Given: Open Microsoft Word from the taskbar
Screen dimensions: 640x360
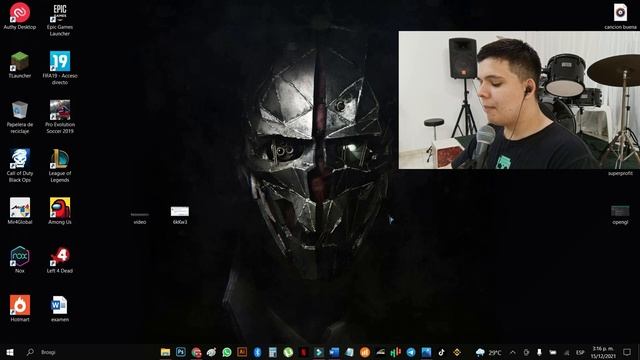Looking at the screenshot, I should tap(334, 352).
